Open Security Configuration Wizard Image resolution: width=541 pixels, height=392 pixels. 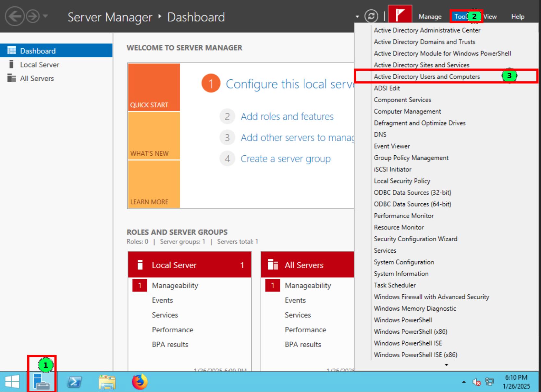(x=447, y=239)
